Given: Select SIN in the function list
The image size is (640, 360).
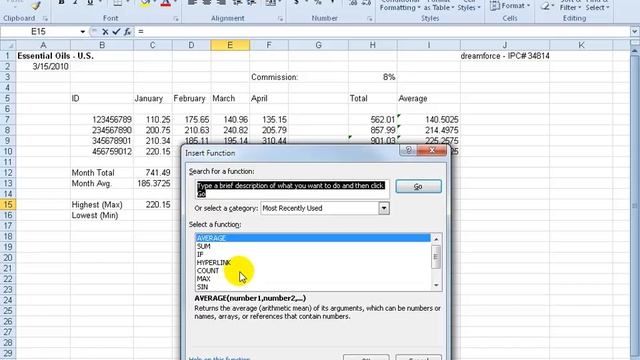Looking at the screenshot, I should click(313, 287).
